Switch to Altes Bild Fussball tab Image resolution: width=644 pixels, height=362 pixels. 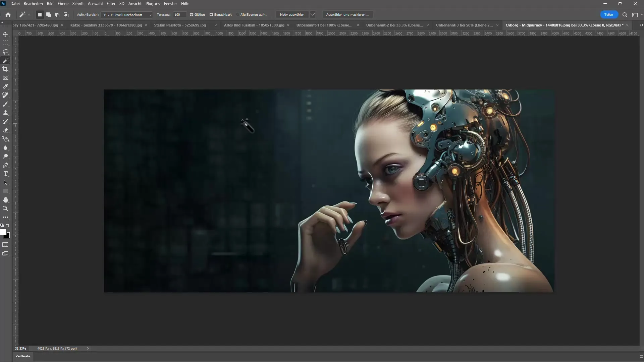coord(254,25)
